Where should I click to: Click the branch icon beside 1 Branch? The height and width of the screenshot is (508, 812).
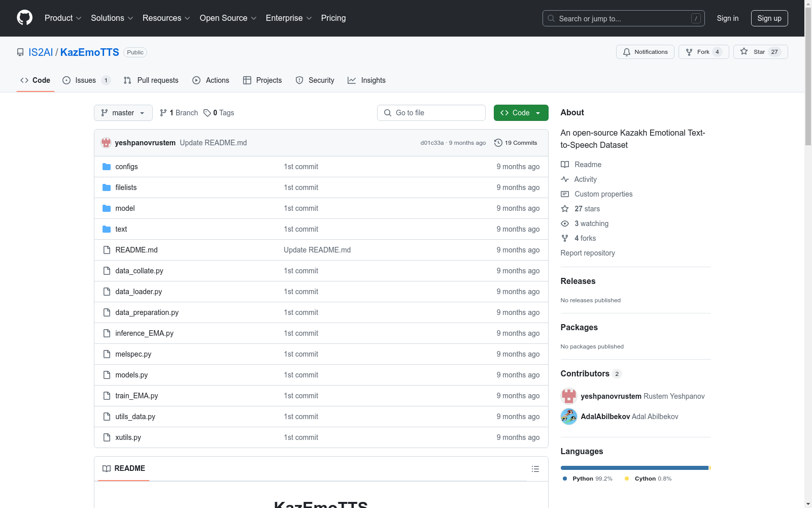(x=163, y=113)
